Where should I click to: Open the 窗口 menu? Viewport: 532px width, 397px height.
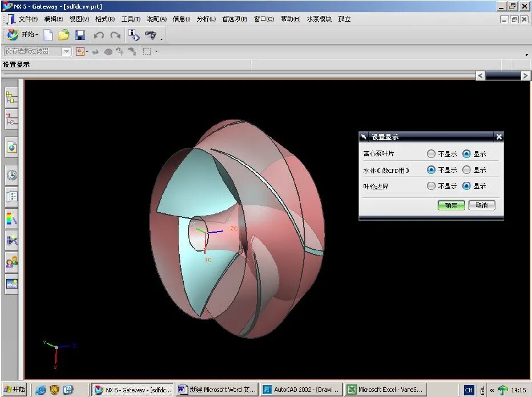click(264, 19)
